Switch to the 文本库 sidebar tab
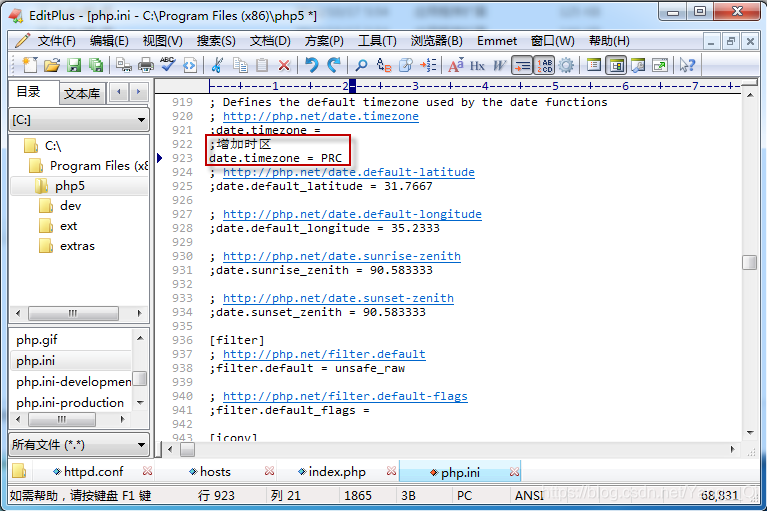 82,93
